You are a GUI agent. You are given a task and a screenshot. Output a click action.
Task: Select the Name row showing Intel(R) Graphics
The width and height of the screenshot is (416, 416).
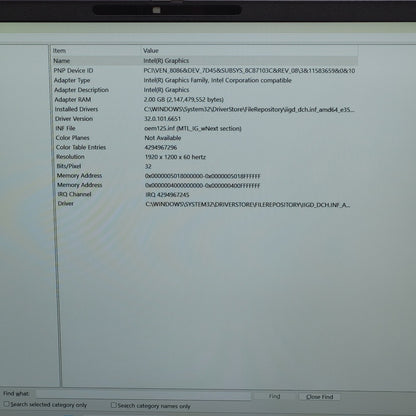[x=204, y=61]
